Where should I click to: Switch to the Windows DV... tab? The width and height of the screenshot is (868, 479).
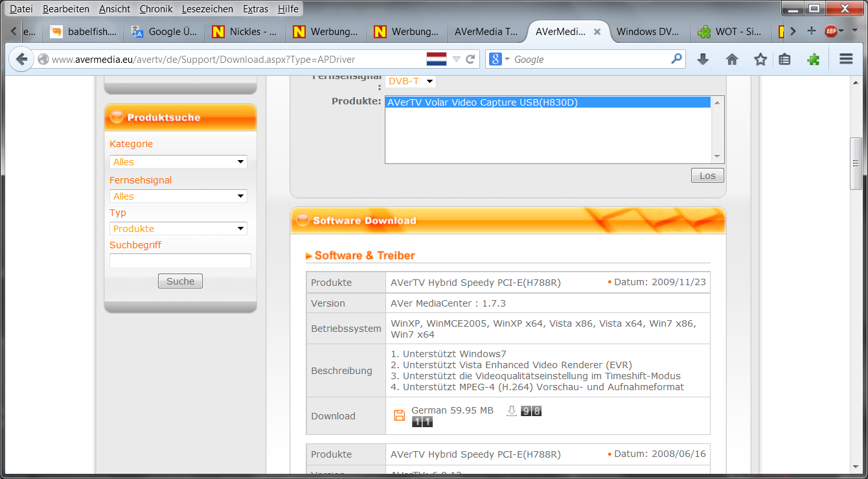click(x=648, y=32)
